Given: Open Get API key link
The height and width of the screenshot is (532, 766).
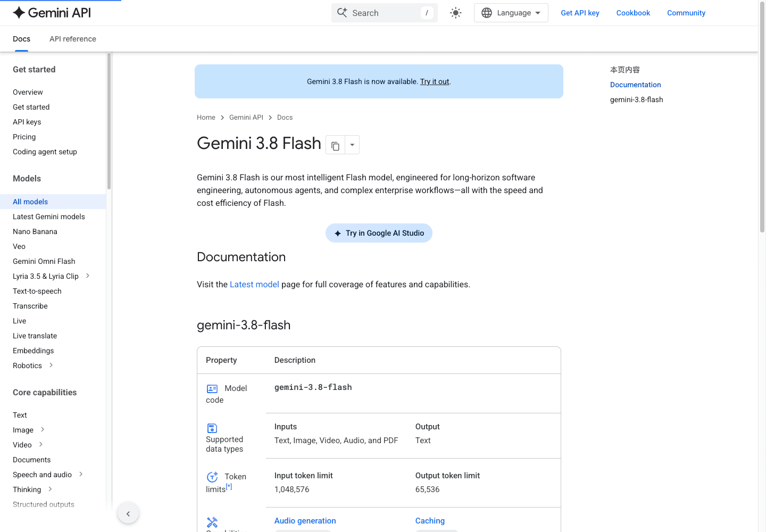Looking at the screenshot, I should click(x=580, y=13).
